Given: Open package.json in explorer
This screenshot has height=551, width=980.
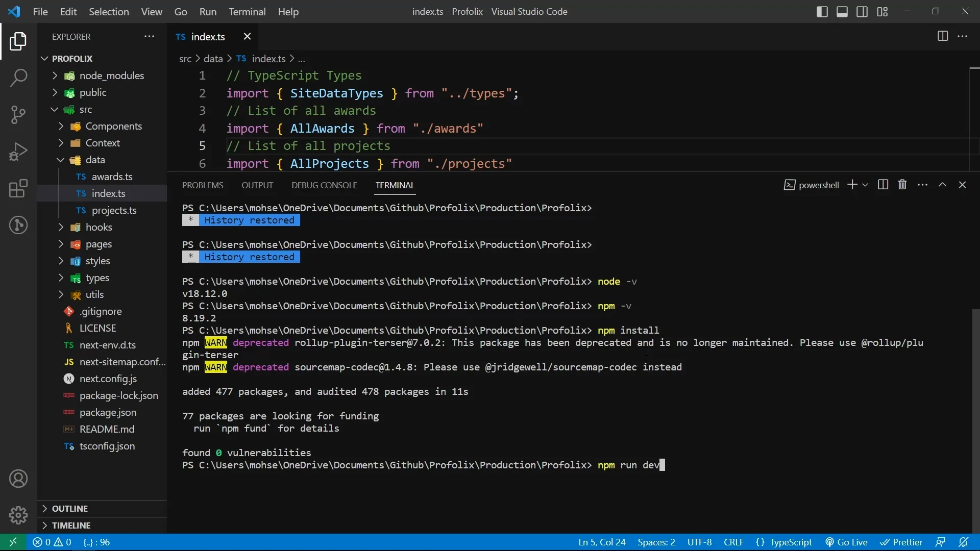Looking at the screenshot, I should point(102,412).
